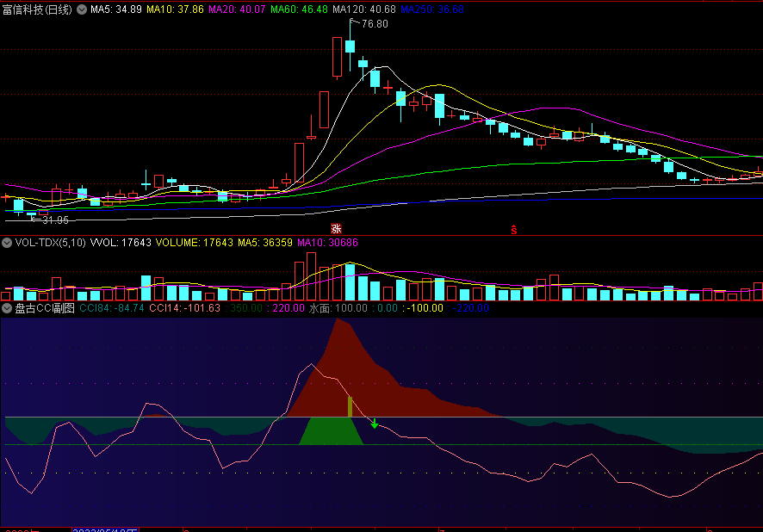The height and width of the screenshot is (532, 763).
Task: Click the red S signal marker
Action: [514, 230]
